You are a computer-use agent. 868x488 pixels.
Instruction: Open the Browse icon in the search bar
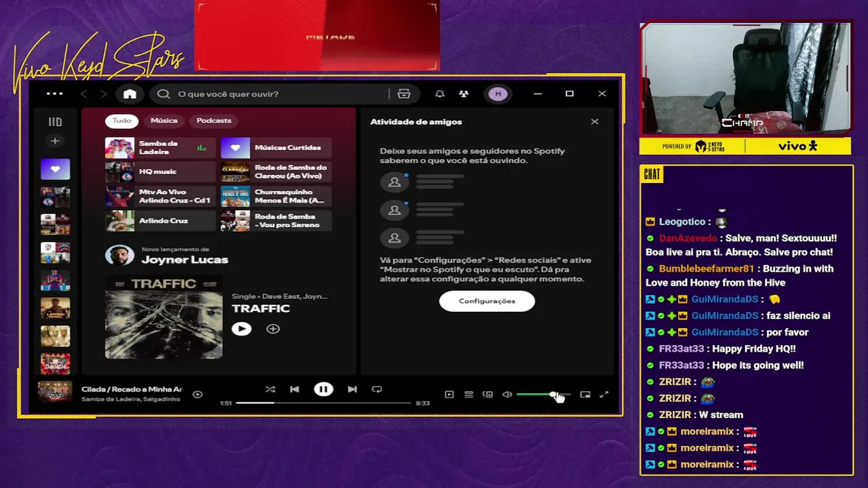click(x=404, y=94)
